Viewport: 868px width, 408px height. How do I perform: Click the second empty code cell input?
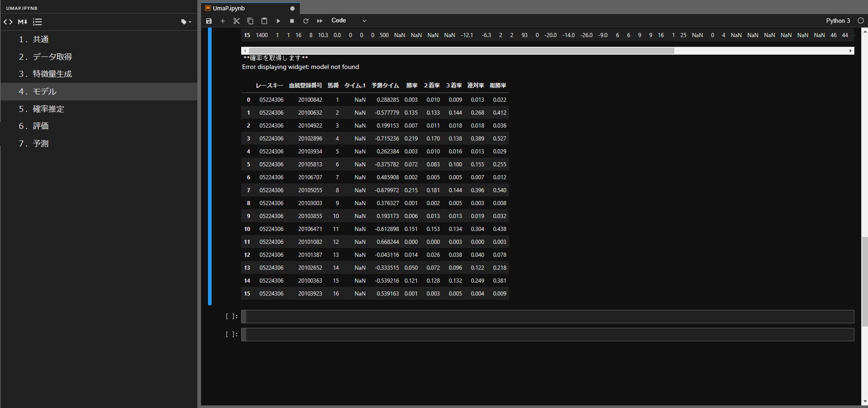[x=547, y=335]
